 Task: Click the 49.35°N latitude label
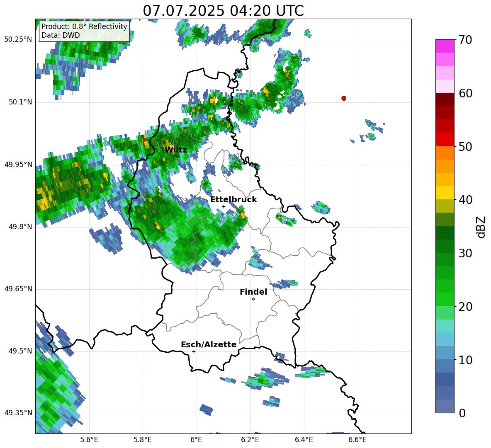[18, 413]
